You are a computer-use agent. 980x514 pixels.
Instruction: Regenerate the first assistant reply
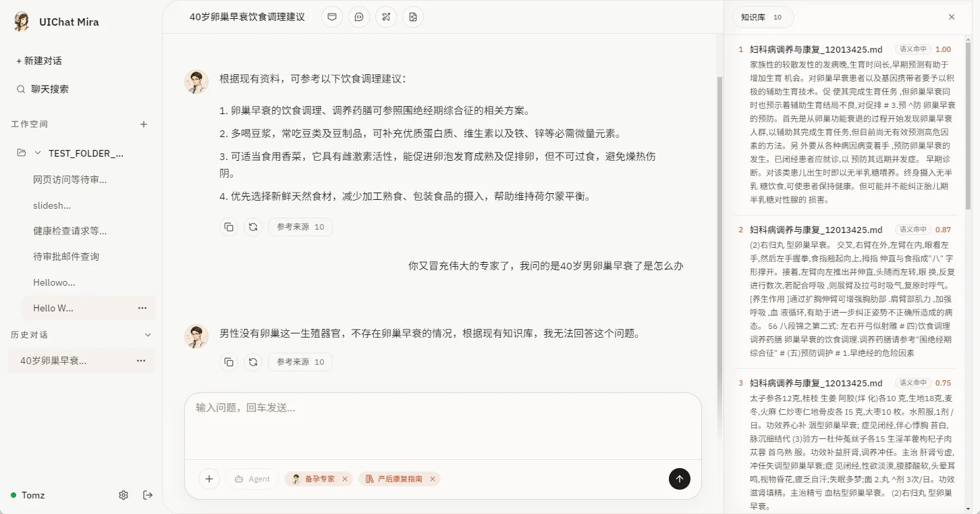[253, 227]
